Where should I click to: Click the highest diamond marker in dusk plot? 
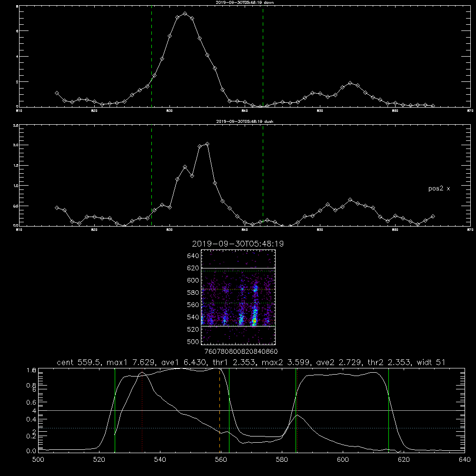click(208, 144)
